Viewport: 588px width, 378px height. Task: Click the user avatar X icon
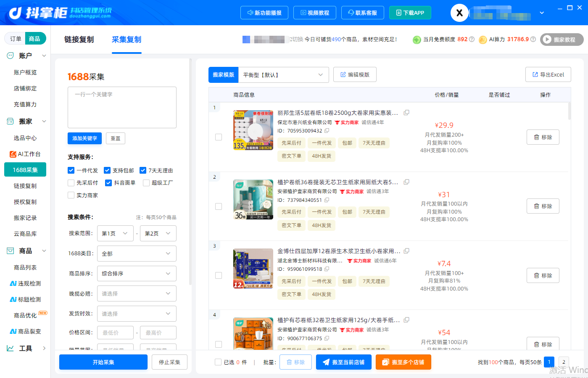459,13
